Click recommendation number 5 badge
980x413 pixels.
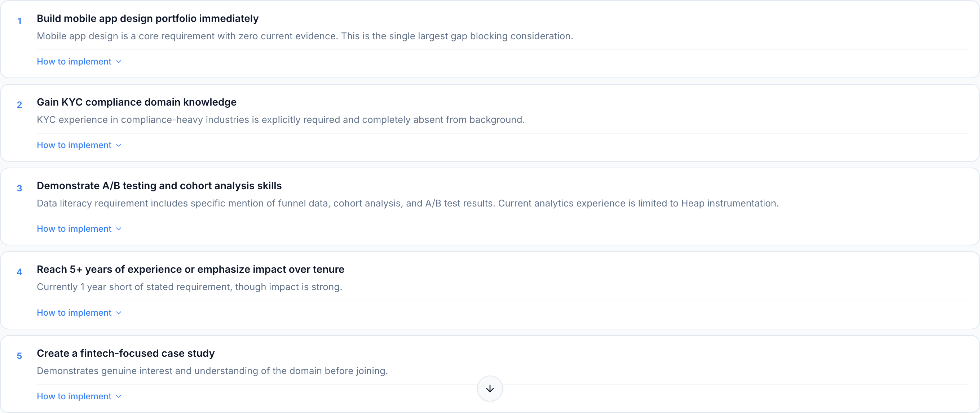(19, 356)
